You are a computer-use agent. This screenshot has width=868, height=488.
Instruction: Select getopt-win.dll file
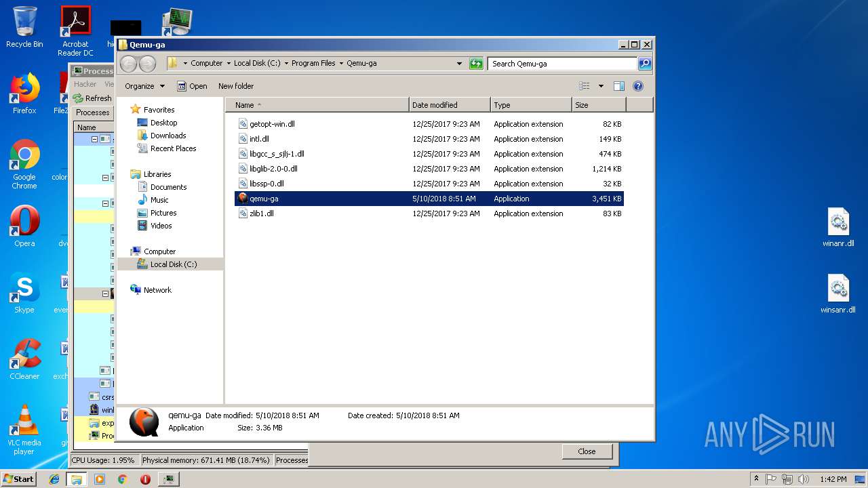coord(429,124)
